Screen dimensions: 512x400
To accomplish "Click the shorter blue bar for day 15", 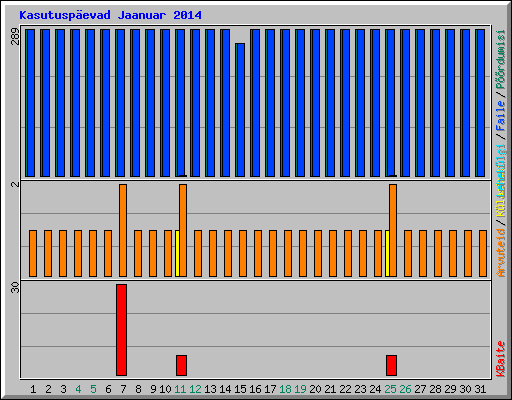I will pos(240,110).
